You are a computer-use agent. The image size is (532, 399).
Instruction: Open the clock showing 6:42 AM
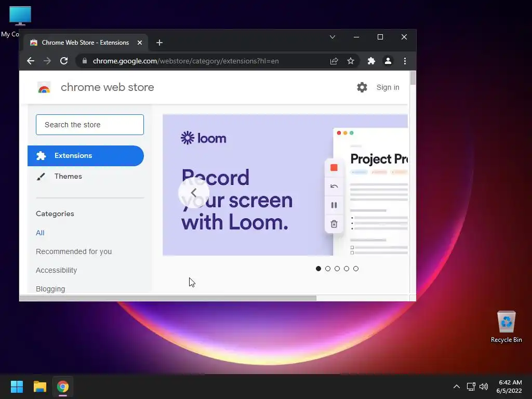(509, 387)
